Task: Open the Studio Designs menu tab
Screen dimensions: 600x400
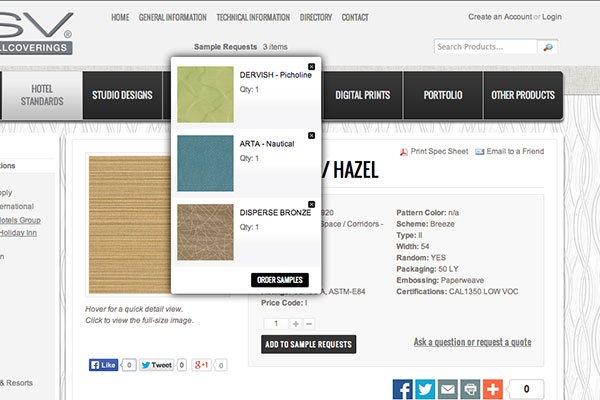Action: pos(122,95)
